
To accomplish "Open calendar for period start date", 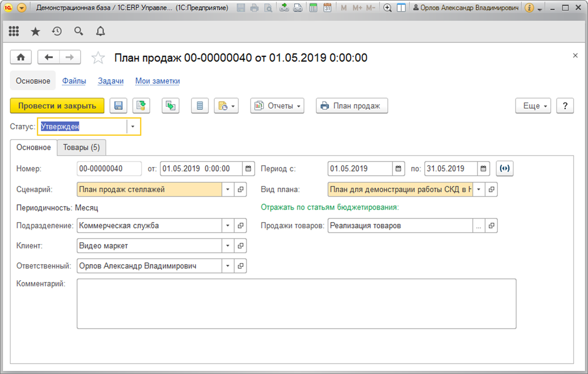I will coord(398,169).
